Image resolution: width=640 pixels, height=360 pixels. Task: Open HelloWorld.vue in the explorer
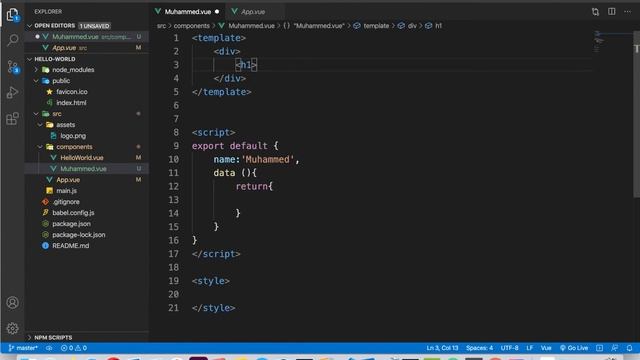(82, 158)
